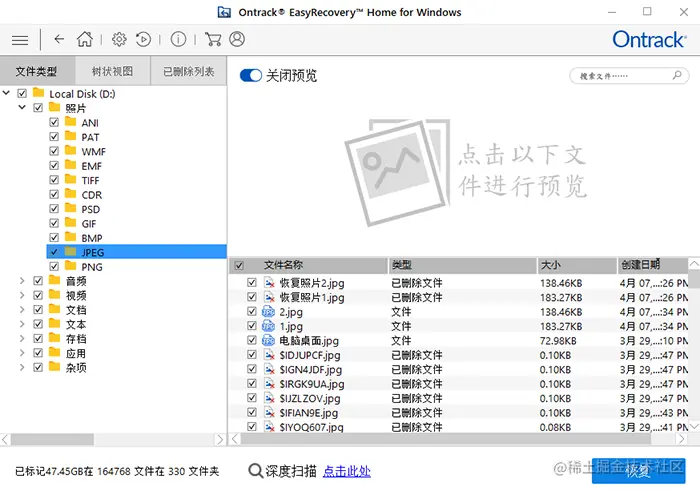Image resolution: width=700 pixels, height=491 pixels.
Task: Click the $IGN4JDF.jpg file icon
Action: coord(269,370)
